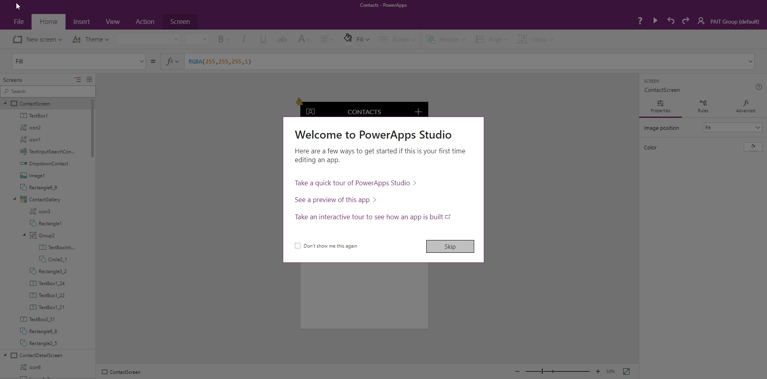Open panel help icon next to SCREEN
767x379 pixels.
pyautogui.click(x=759, y=87)
